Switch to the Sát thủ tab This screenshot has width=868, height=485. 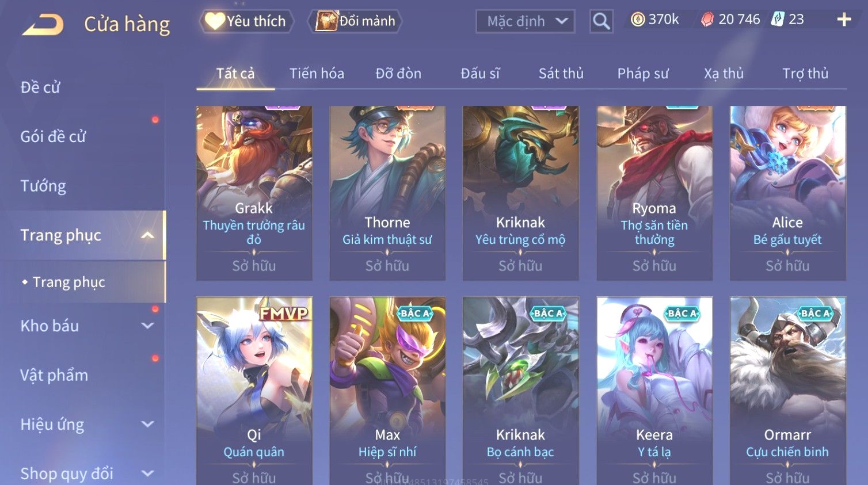(x=561, y=74)
